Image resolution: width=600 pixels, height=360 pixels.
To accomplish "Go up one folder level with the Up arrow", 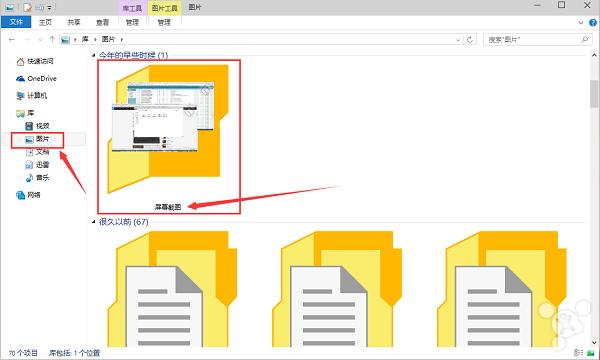I will coord(52,39).
